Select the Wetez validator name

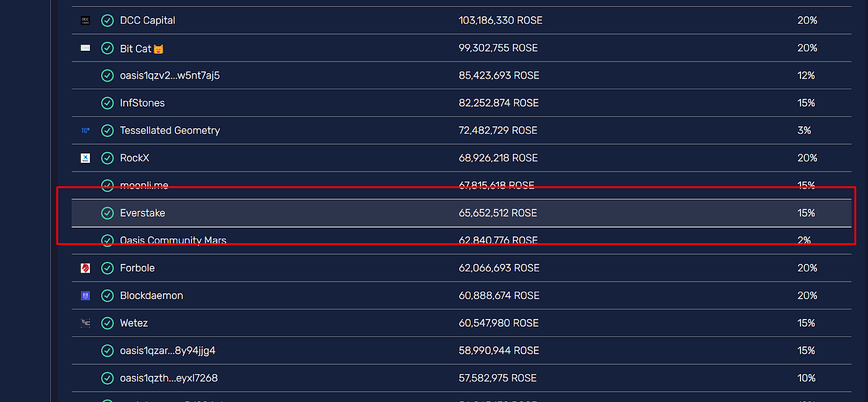134,323
